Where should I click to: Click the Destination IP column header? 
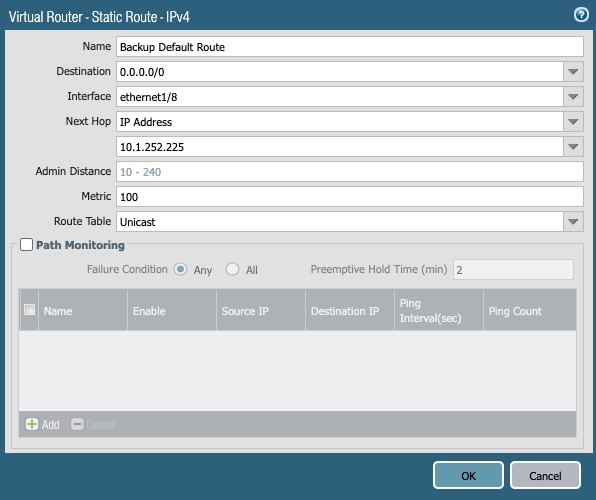click(x=350, y=310)
